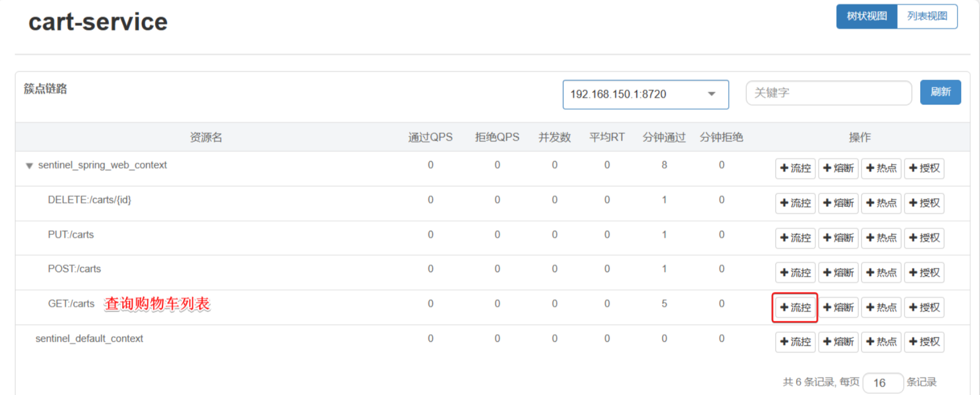
Task: Switch to the 树状视图 tree view tab
Action: (x=867, y=16)
